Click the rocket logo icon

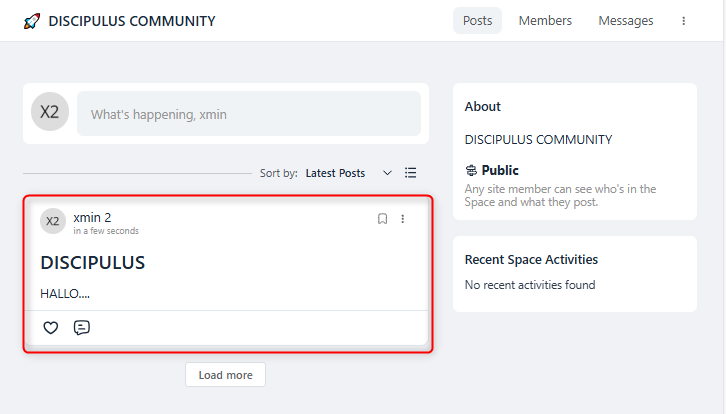point(32,21)
